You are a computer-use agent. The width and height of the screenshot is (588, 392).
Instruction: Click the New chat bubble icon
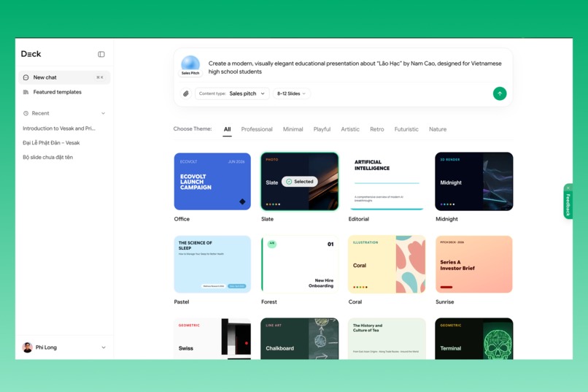coord(26,77)
